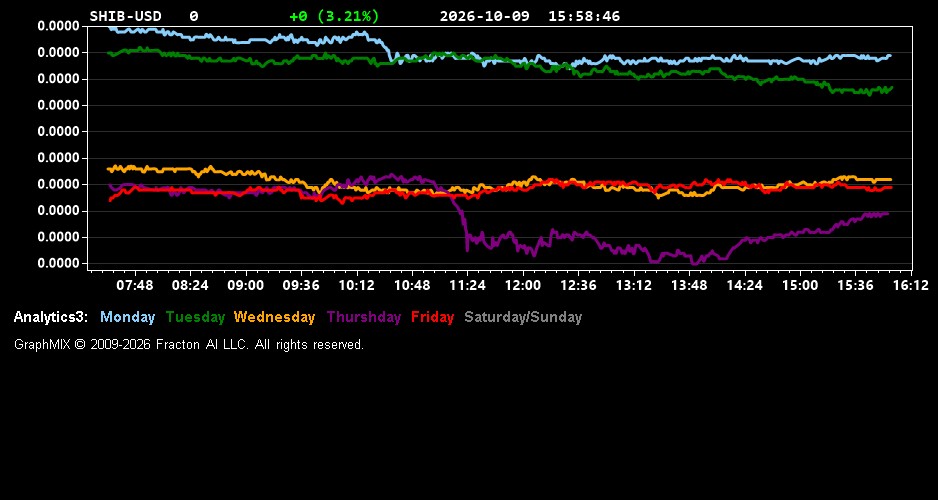Click the 15:36 time axis label
Screen dimensions: 938x500
click(855, 285)
